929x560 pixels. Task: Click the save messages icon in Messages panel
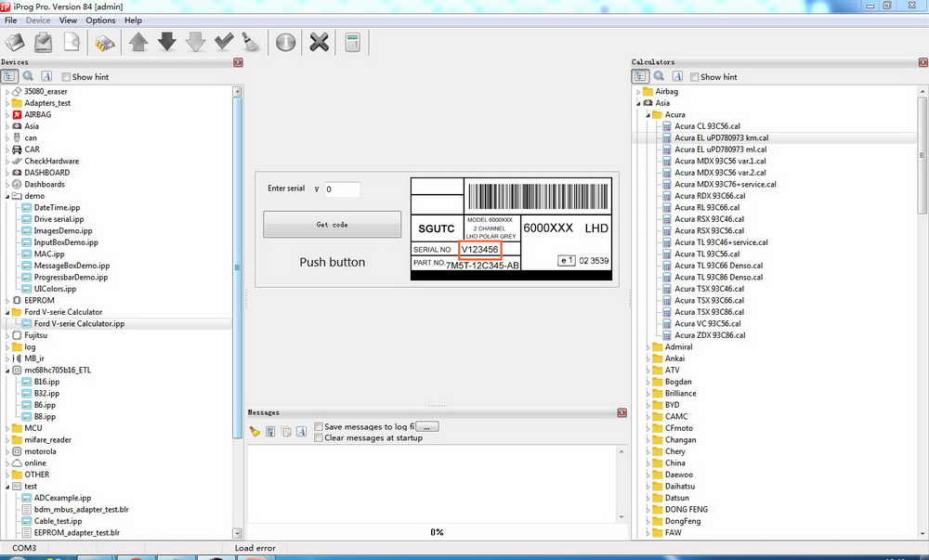coord(270,432)
